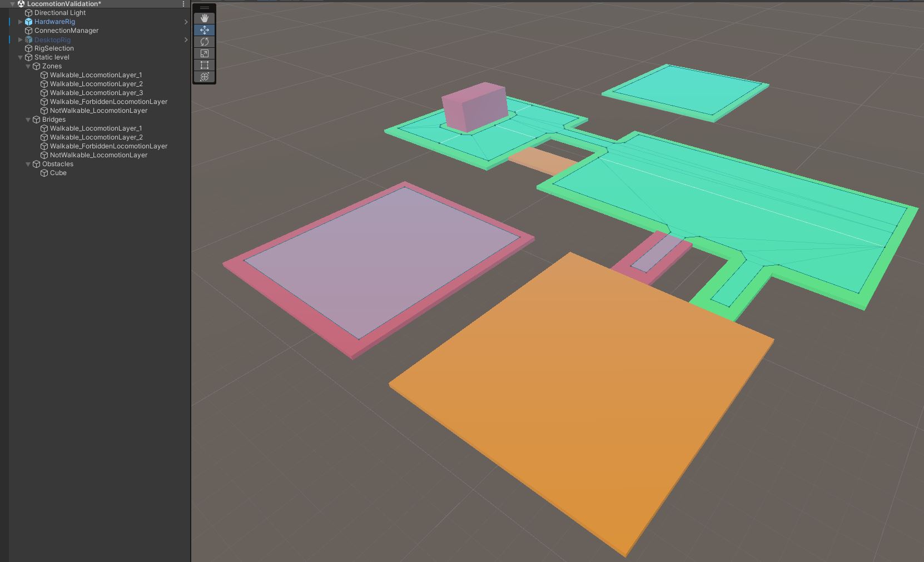Select the Obstacles group row
The image size is (924, 562).
pyautogui.click(x=58, y=164)
